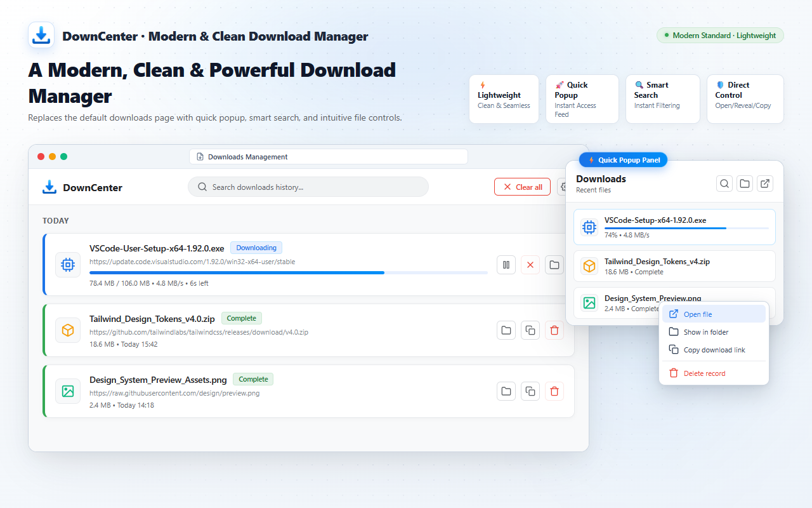Click popup item Design_System_Preview.png

(674, 303)
